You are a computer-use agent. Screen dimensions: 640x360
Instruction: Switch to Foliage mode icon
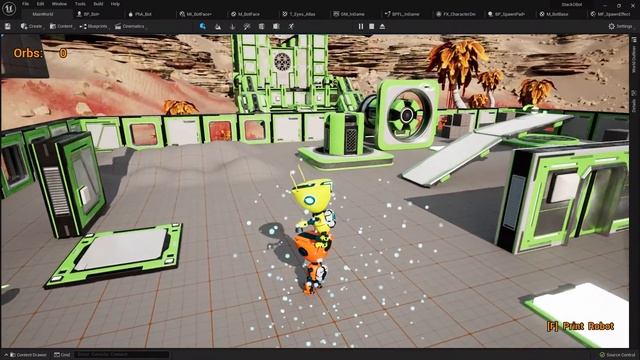[x=233, y=26]
